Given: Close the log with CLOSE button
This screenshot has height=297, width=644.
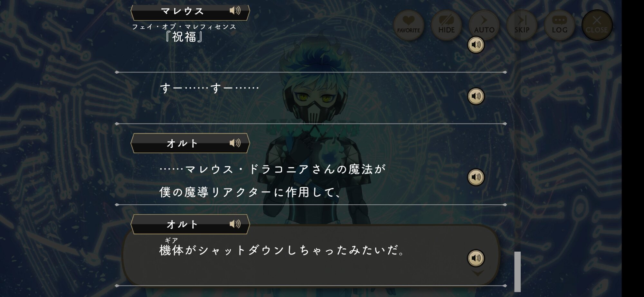Looking at the screenshot, I should (597, 25).
